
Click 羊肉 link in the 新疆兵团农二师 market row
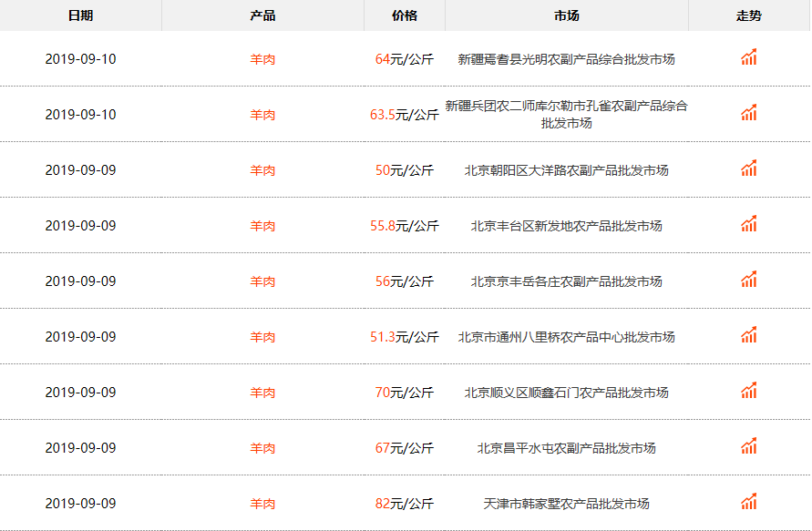(262, 115)
